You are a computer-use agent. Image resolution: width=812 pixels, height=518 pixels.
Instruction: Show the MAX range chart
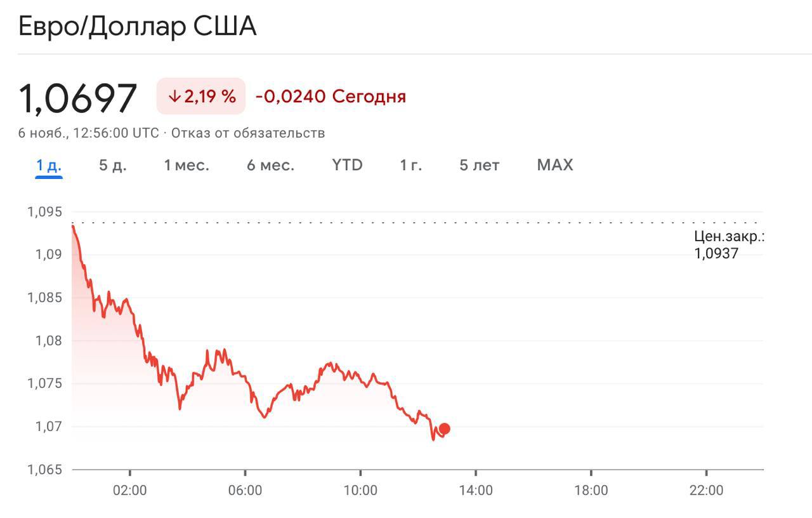point(555,166)
